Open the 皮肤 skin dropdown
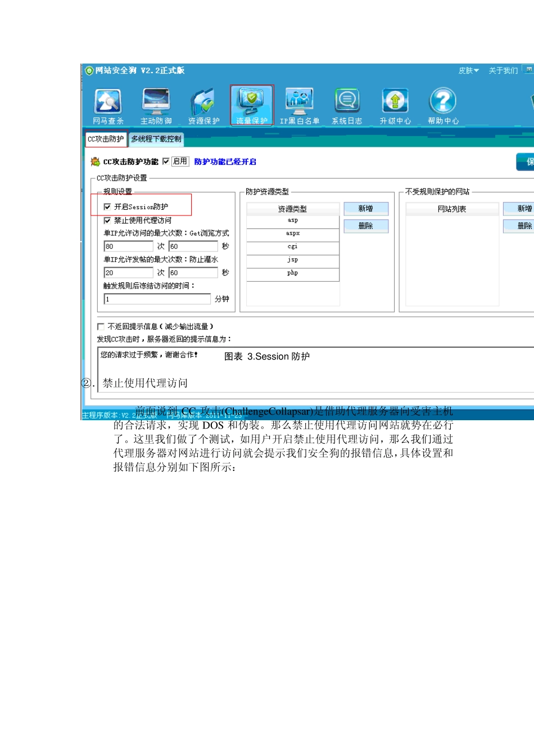 pyautogui.click(x=468, y=71)
